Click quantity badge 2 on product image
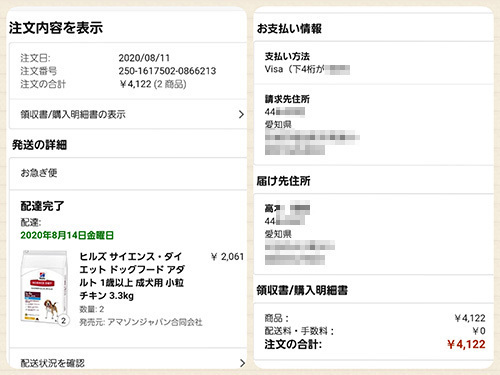Screen dimensions: 500x375 point(63,321)
